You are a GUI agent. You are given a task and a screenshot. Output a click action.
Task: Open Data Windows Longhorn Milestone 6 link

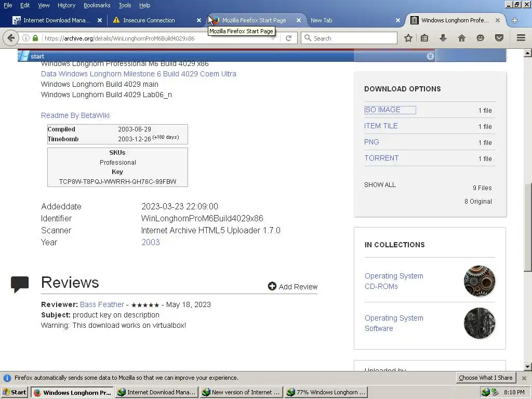coord(138,74)
